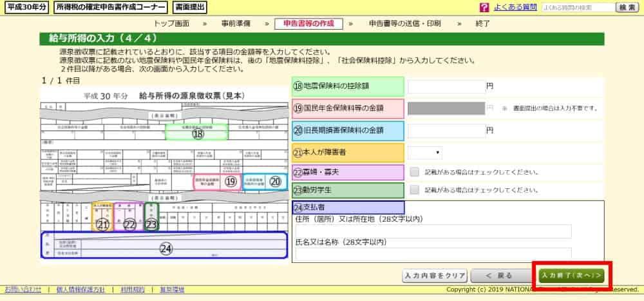Enable the 勤労学生 checkbox
Viewport: 644px width, 301px height.
415,190
